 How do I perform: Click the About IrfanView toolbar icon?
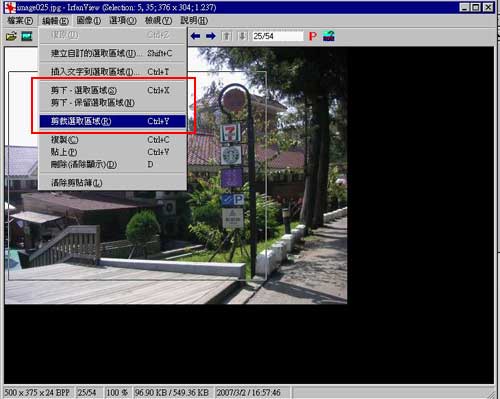pos(329,36)
